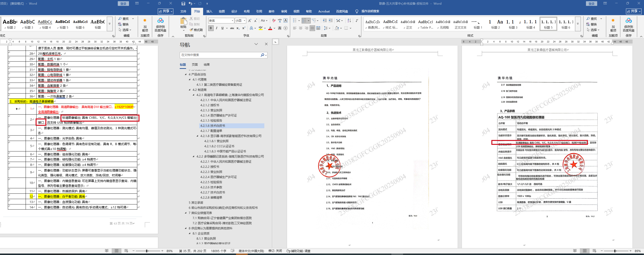
Task: Toggle Justify alignment button
Action: coord(312,28)
